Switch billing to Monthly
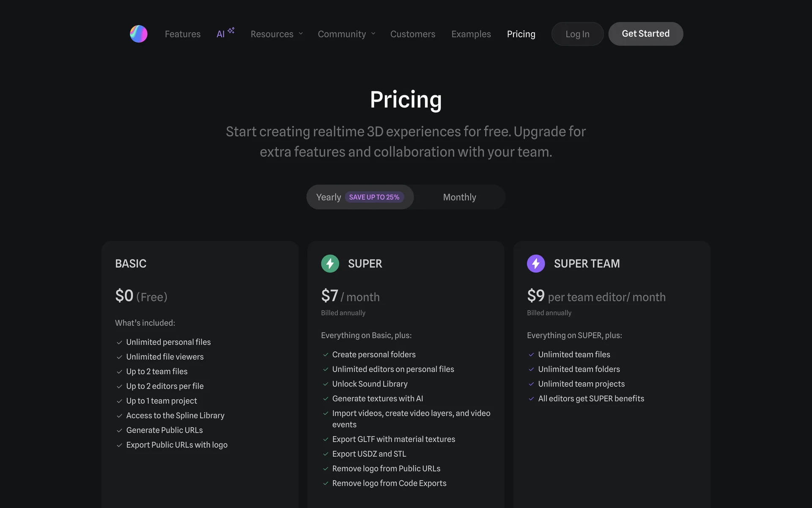The image size is (812, 508). coord(459,197)
